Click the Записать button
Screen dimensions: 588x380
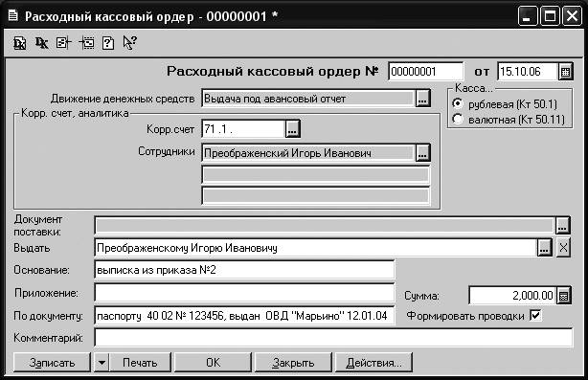pyautogui.click(x=52, y=363)
